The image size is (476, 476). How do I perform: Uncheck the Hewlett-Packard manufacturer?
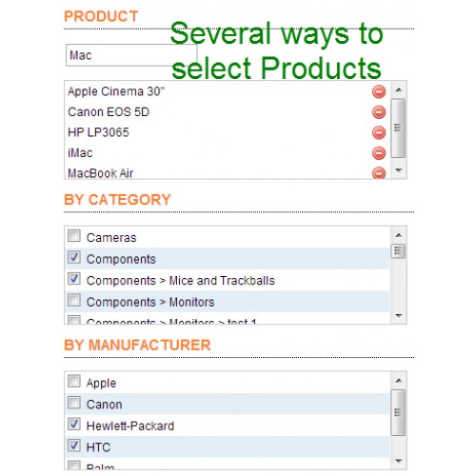[74, 424]
